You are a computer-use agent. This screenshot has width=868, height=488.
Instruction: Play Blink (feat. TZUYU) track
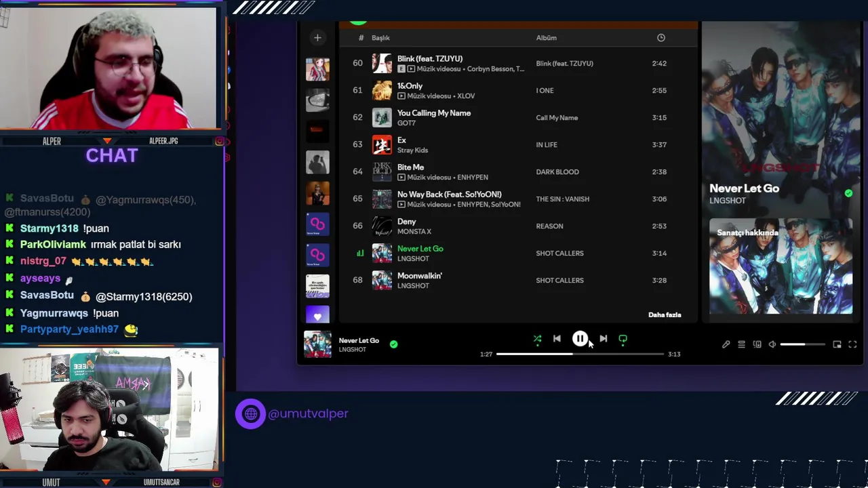[430, 59]
